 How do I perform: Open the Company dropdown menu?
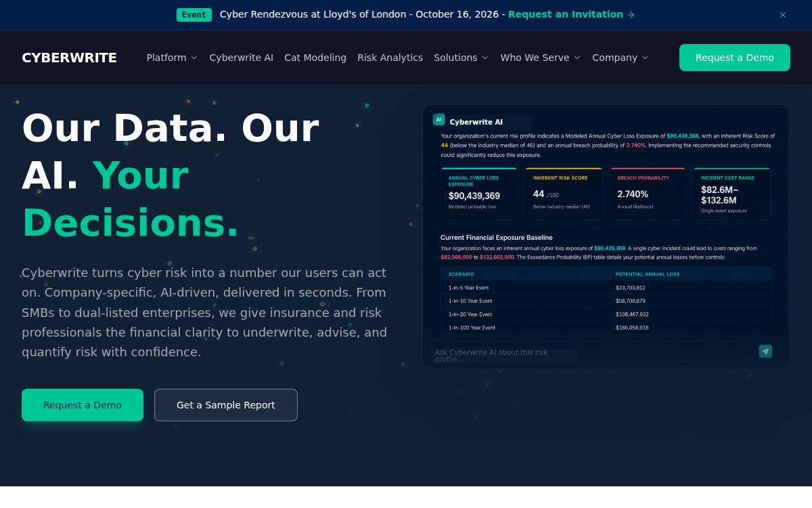click(621, 58)
